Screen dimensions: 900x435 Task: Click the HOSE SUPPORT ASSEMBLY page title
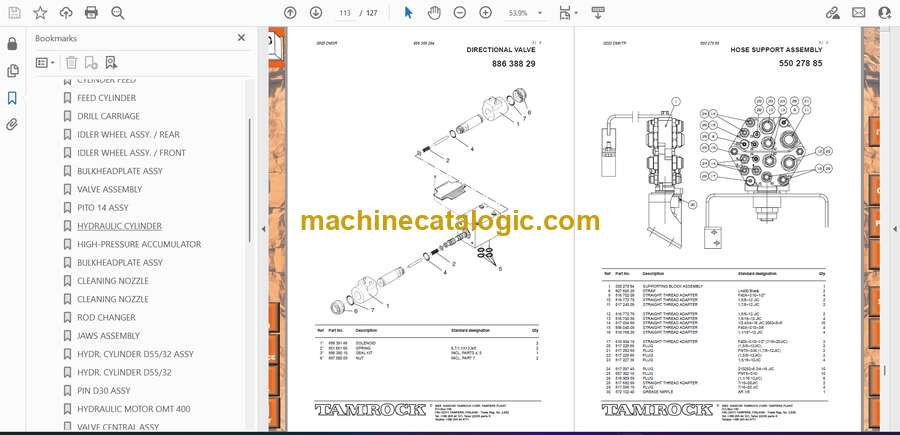pos(776,51)
